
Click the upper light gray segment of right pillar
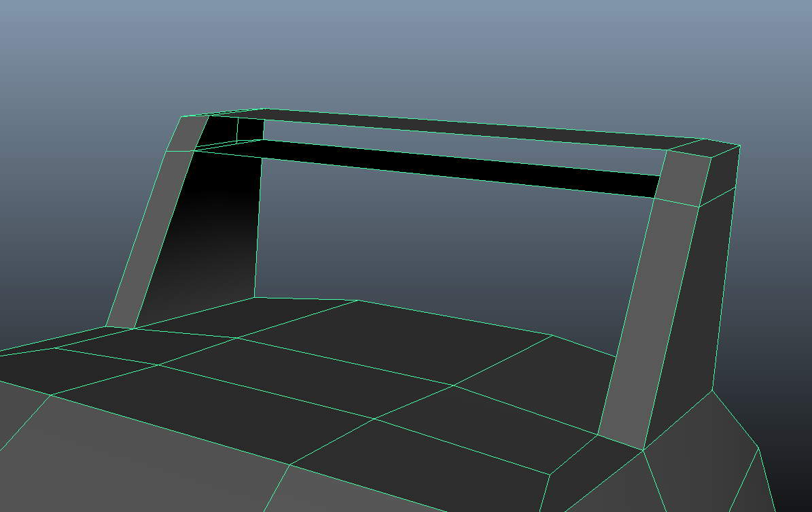[682, 179]
